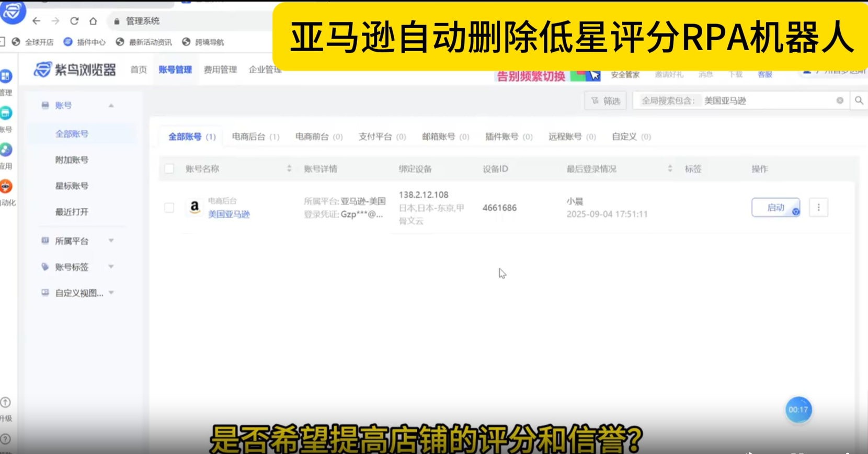This screenshot has height=454, width=868.
Task: Click the left-rail 升级 upgrade icon
Action: [5, 402]
